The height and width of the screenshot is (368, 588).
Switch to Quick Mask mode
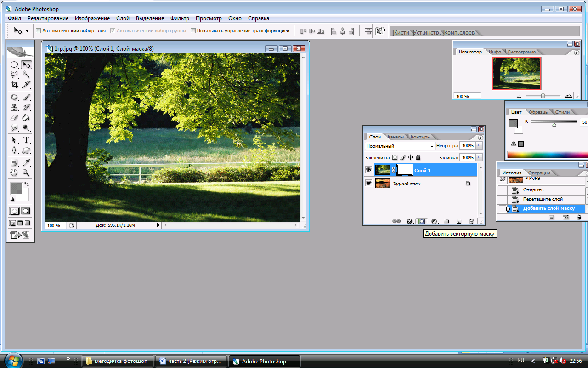coord(26,211)
